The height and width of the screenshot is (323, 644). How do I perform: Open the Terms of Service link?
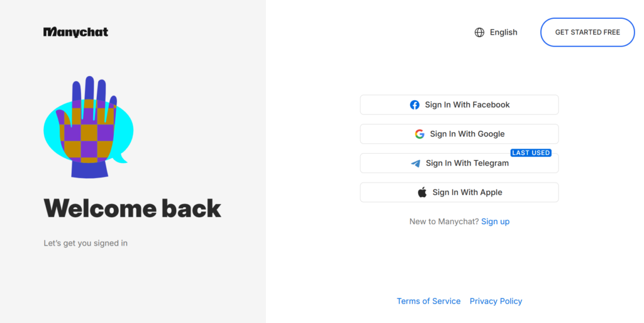[x=428, y=301]
